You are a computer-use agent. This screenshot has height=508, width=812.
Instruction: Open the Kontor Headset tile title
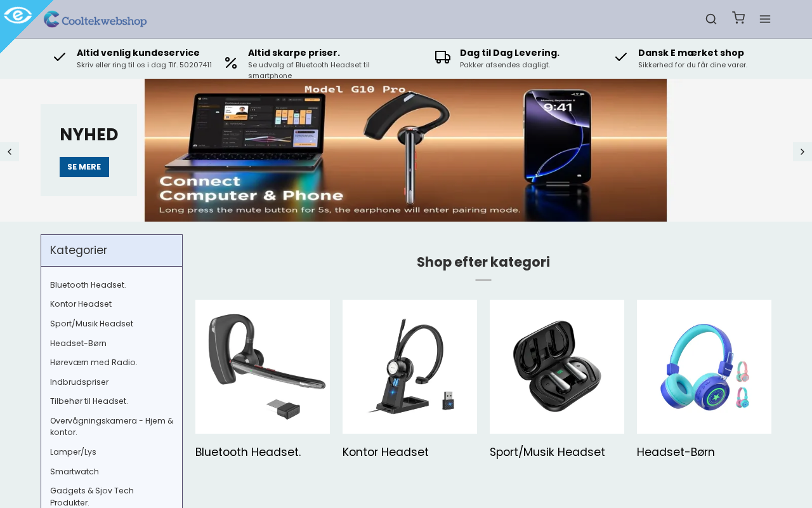coord(386,452)
